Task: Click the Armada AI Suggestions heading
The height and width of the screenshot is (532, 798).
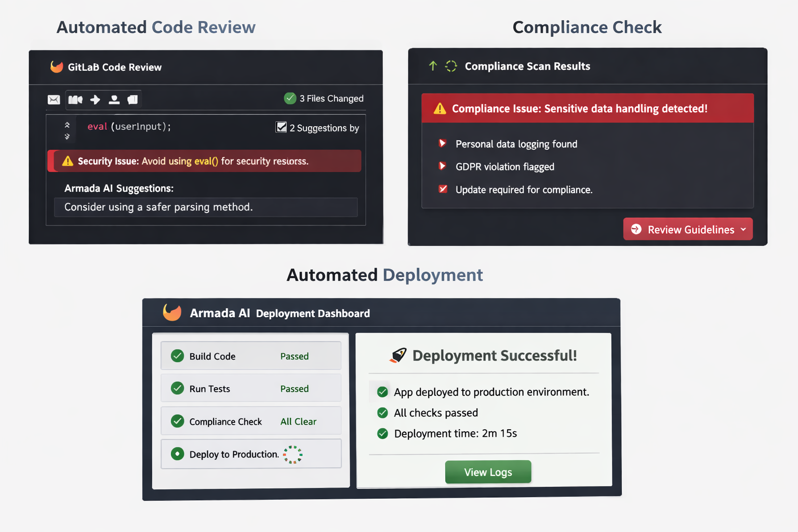Action: (x=119, y=188)
